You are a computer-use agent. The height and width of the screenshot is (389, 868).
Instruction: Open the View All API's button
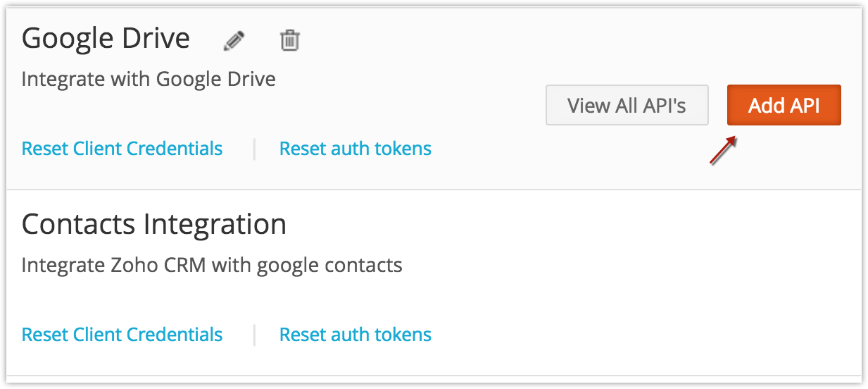pos(627,105)
